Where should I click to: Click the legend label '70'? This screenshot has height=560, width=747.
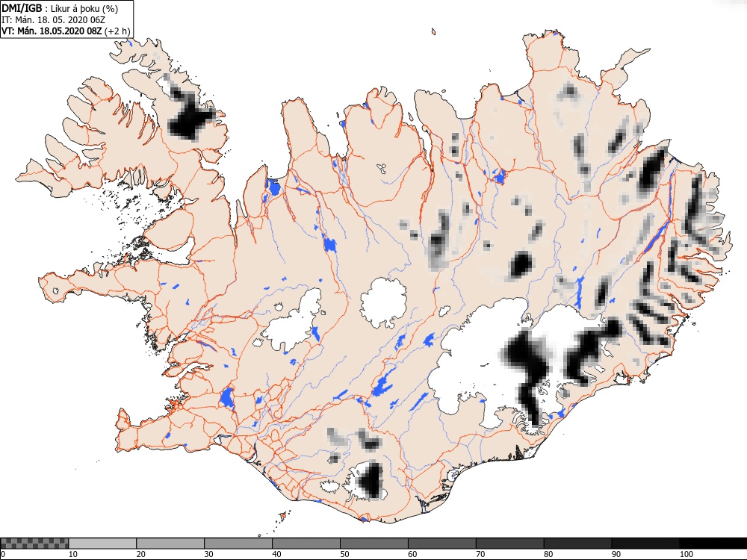coord(480,554)
